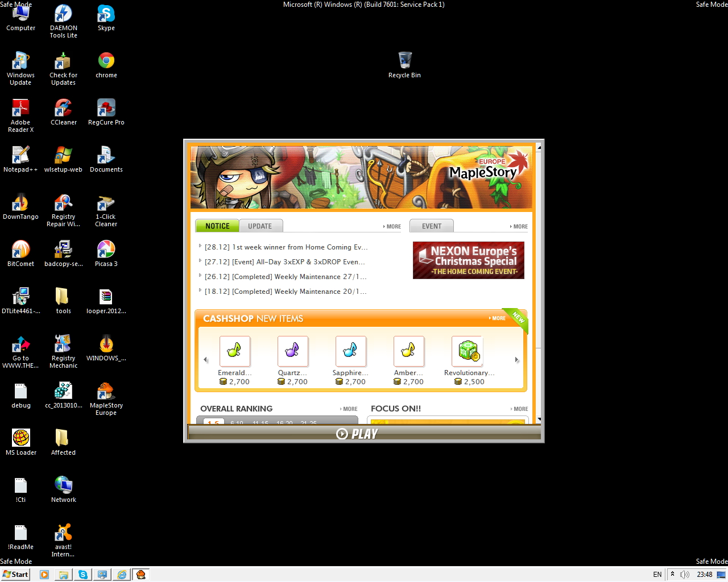Launch MapleStory Europe desktop shortcut
Viewport: 728px width, 582px height.
point(106,399)
